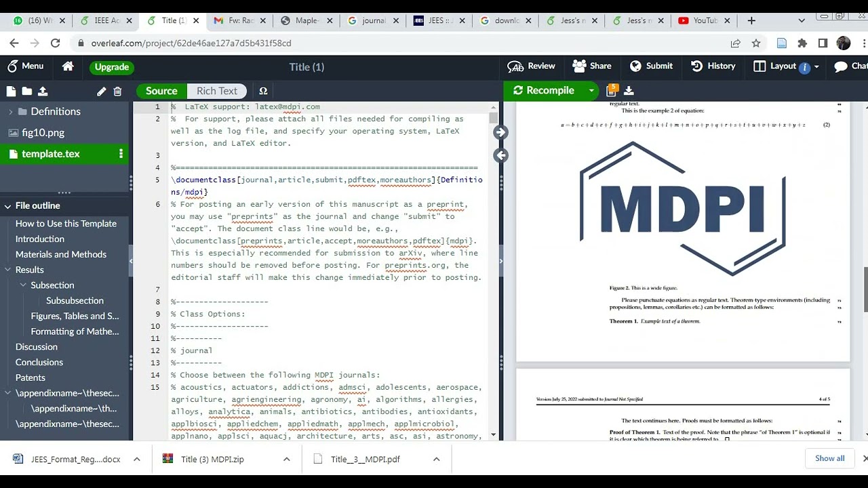Expand the Definitions folder
Viewport: 868px width, 488px height.
[x=10, y=112]
